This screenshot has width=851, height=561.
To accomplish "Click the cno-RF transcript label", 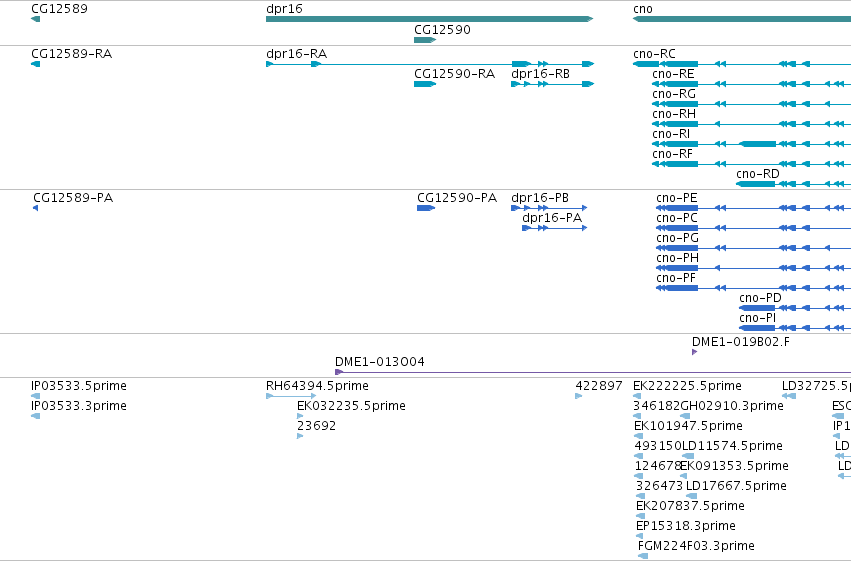I will click(672, 154).
